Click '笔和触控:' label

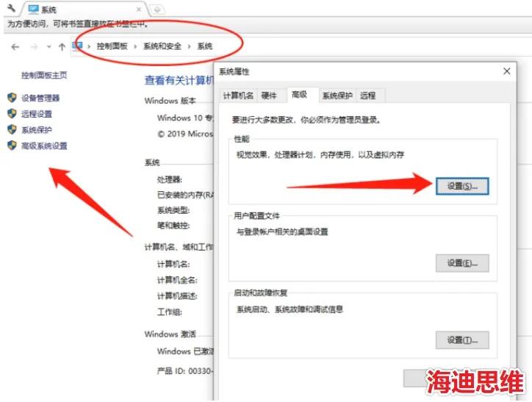pyautogui.click(x=173, y=226)
